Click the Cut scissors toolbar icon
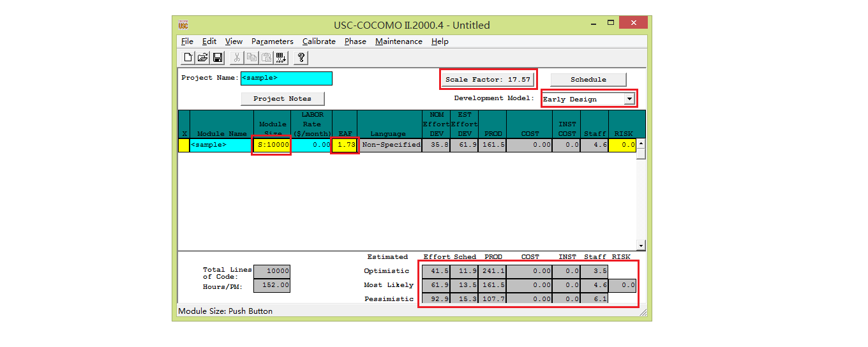This screenshot has height=347, width=868. pos(237,57)
